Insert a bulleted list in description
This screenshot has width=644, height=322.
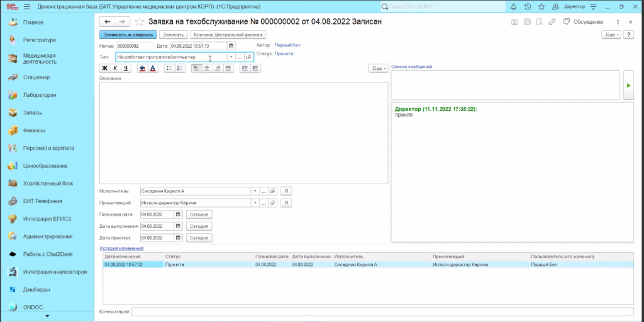click(169, 69)
